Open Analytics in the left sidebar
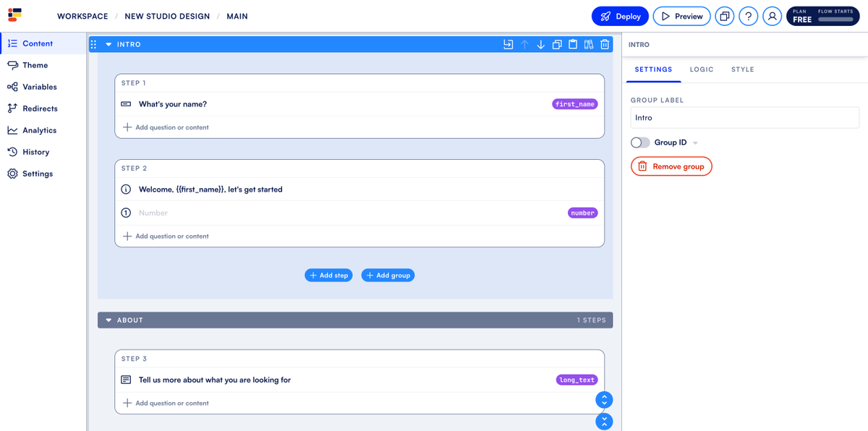The width and height of the screenshot is (868, 431). click(43, 130)
